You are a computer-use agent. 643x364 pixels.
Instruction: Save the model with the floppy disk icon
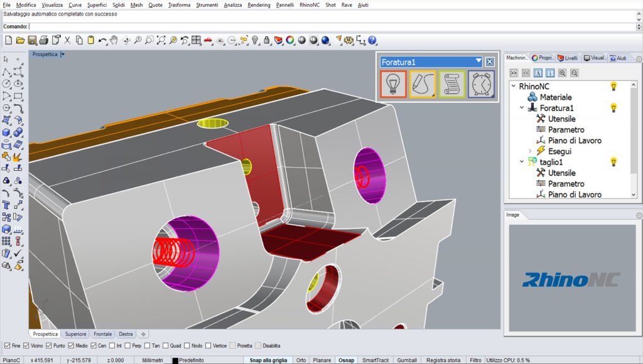tap(32, 40)
